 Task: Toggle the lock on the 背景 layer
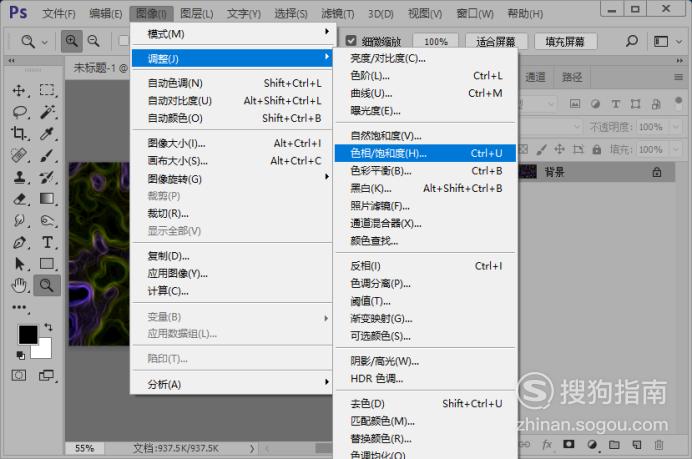[657, 172]
